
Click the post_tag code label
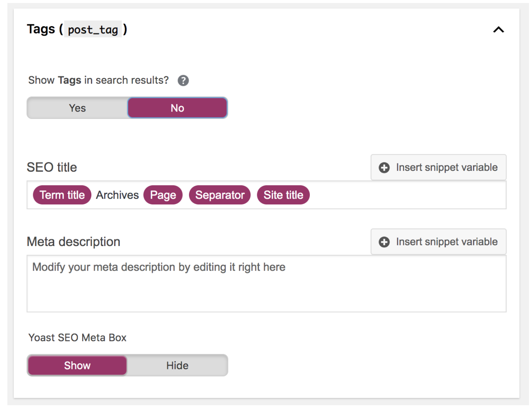pyautogui.click(x=93, y=29)
